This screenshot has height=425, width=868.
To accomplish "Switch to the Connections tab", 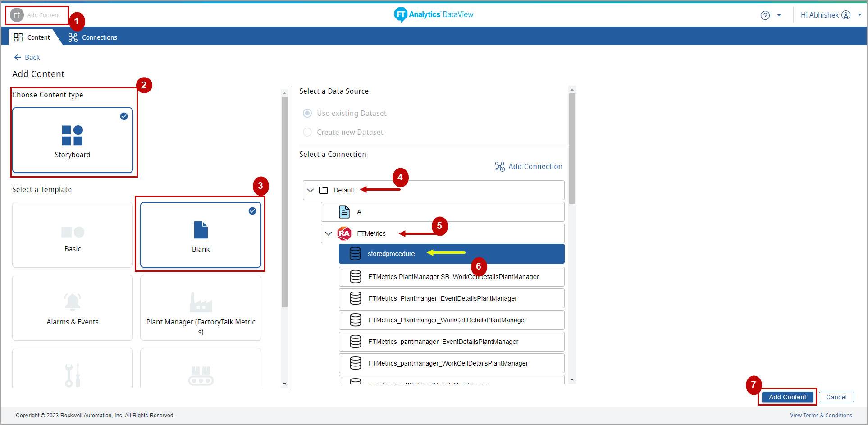I will coord(92,37).
